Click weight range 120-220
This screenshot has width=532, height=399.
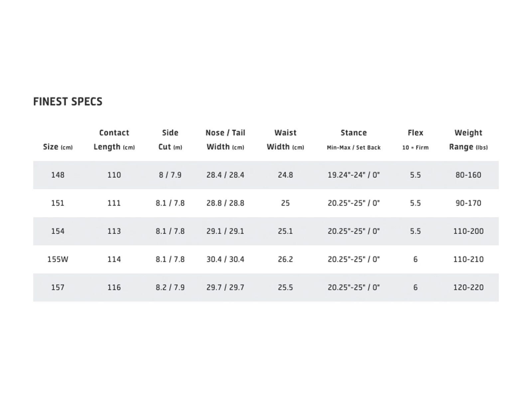pyautogui.click(x=468, y=287)
